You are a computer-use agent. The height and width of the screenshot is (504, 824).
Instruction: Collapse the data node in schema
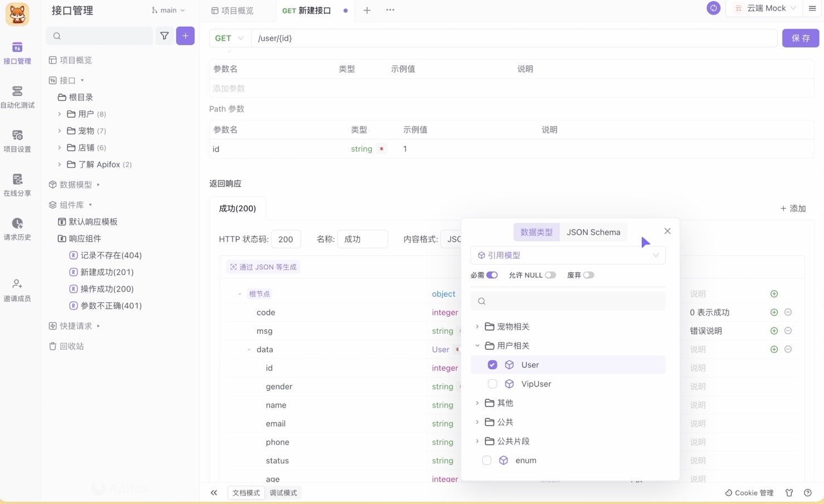(249, 350)
